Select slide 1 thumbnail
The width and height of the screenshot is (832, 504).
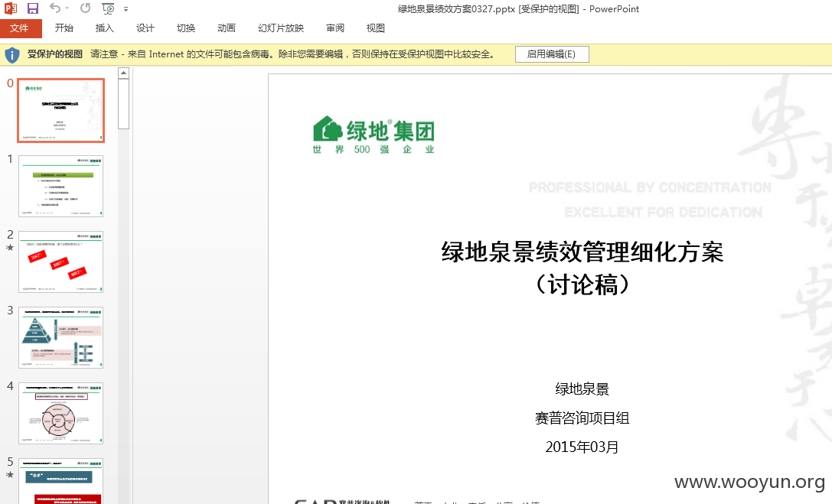tap(61, 186)
